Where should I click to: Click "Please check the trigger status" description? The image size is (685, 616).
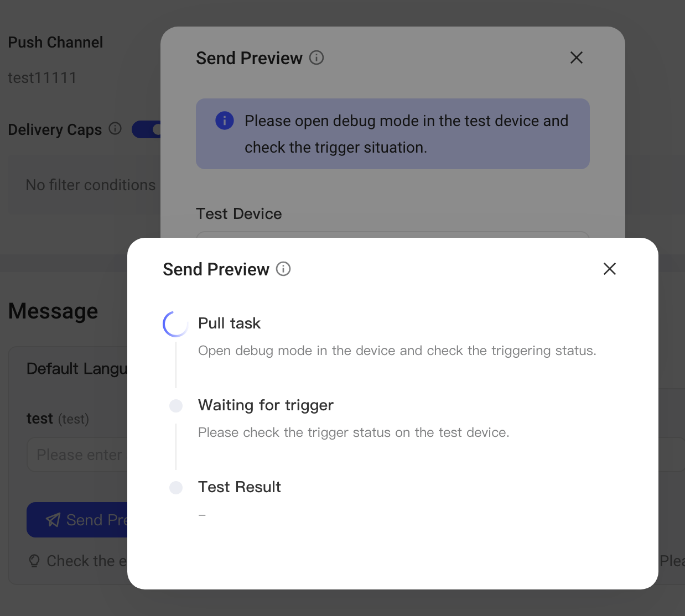[x=354, y=432]
